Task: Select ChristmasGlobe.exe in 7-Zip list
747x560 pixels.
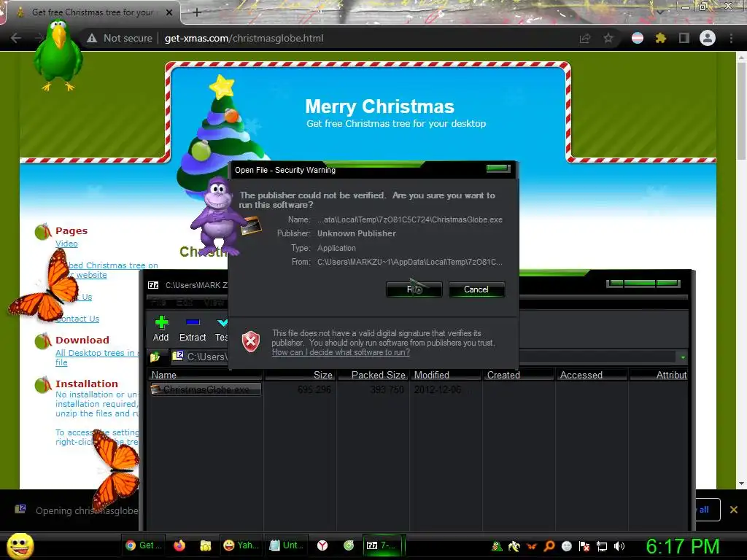Action: 206,389
